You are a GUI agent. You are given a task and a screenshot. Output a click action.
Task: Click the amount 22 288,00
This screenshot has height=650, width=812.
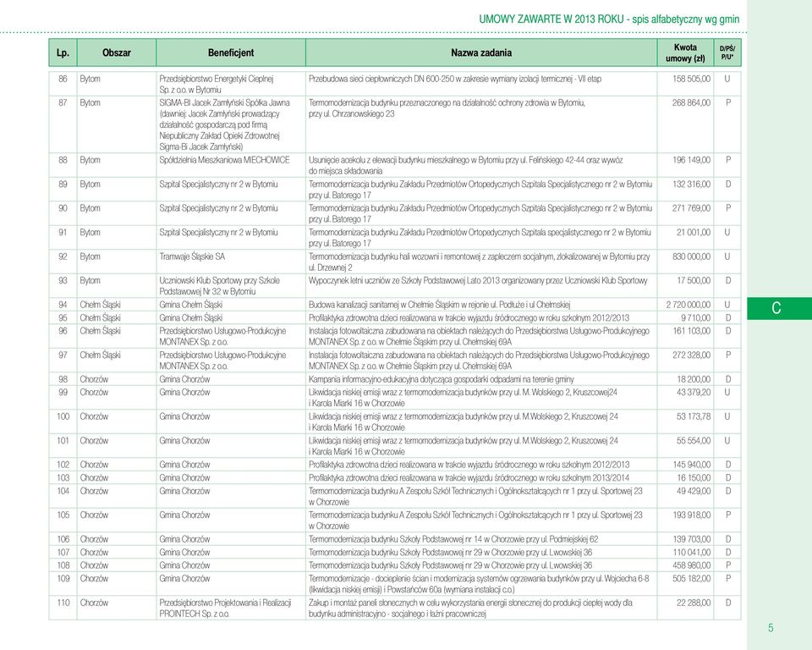694,603
